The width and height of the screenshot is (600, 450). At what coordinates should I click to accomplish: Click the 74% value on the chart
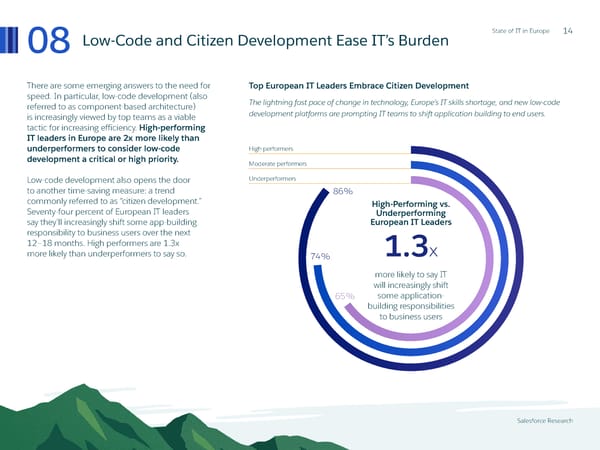(321, 256)
